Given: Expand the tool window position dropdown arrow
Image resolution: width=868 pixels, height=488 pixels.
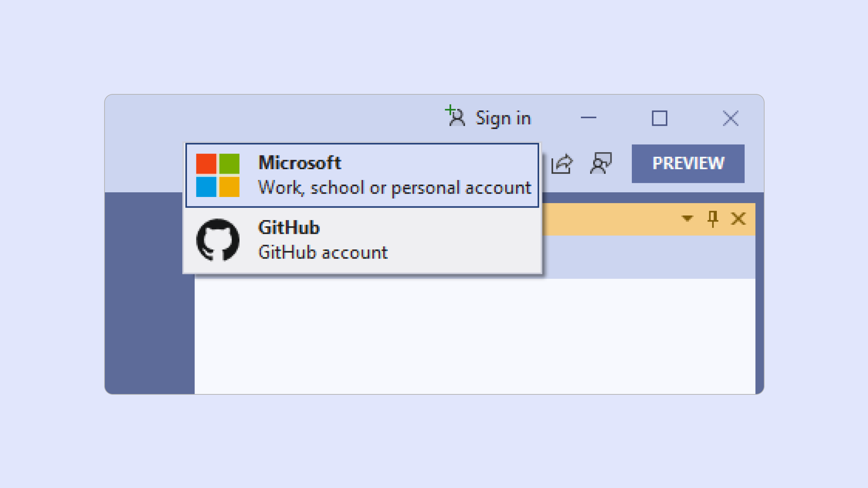Looking at the screenshot, I should [687, 218].
